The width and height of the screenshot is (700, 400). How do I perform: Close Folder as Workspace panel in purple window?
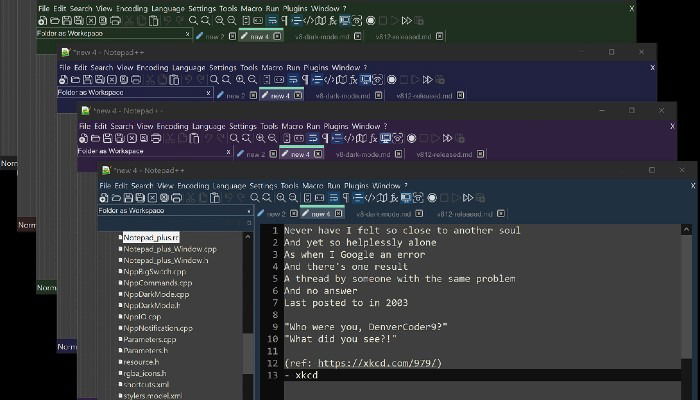click(228, 152)
